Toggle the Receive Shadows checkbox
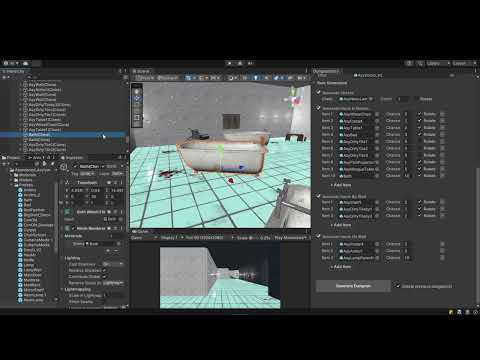This screenshot has width=480, height=360. coord(105,270)
